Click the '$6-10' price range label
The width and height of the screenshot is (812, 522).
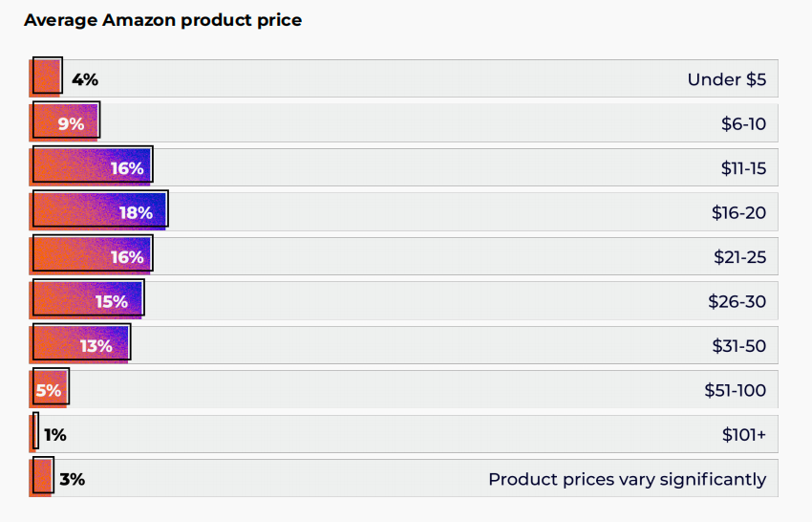click(743, 123)
